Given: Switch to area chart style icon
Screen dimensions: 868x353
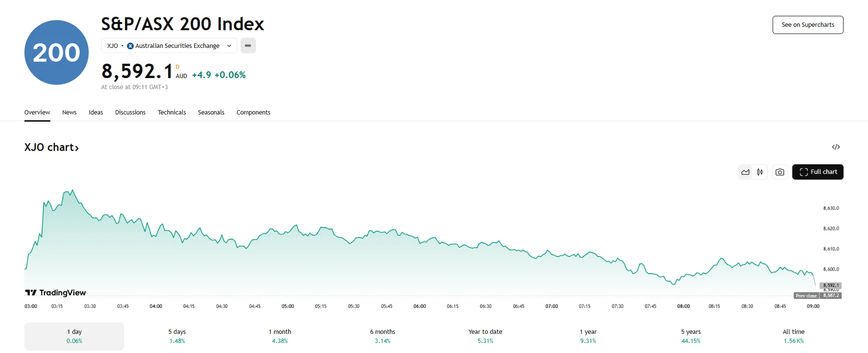Looking at the screenshot, I should point(745,172).
